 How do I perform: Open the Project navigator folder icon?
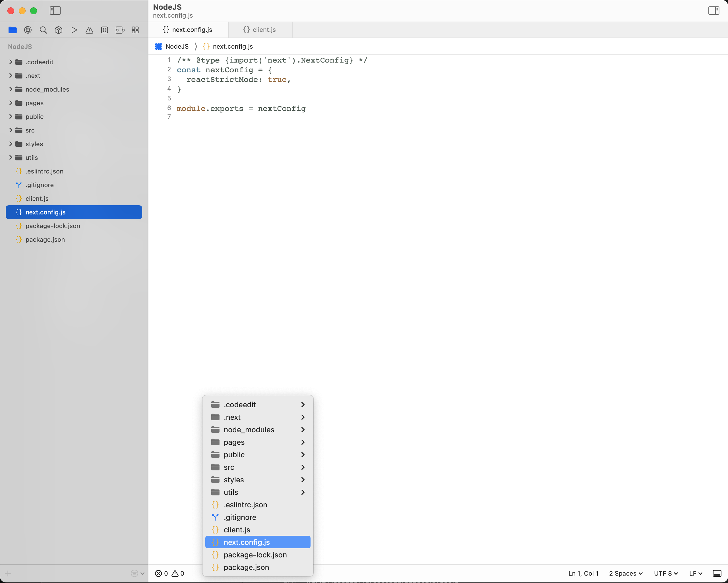pyautogui.click(x=13, y=30)
